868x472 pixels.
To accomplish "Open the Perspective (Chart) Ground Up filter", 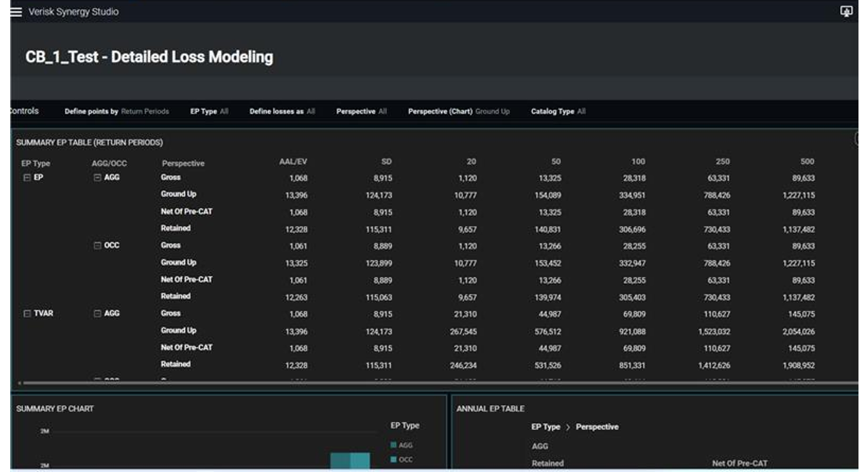I will [459, 111].
